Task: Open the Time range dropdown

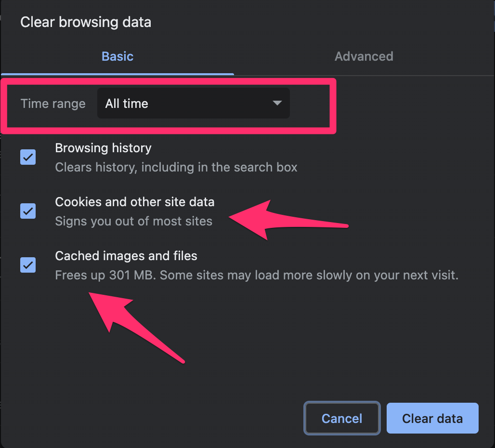Action: [193, 103]
